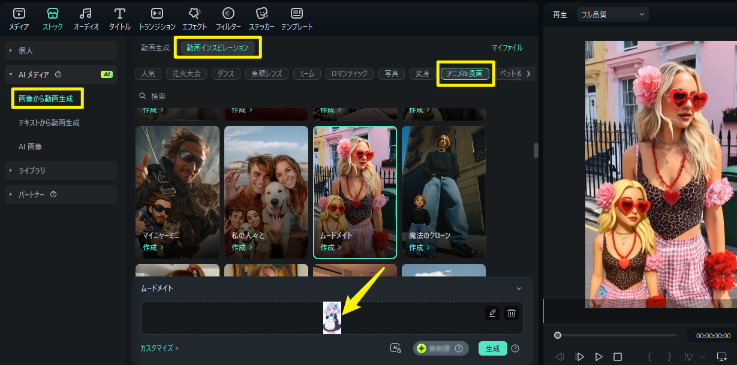737x365 pixels.
Task: Edit the uploaded image with pencil icon
Action: 492,313
